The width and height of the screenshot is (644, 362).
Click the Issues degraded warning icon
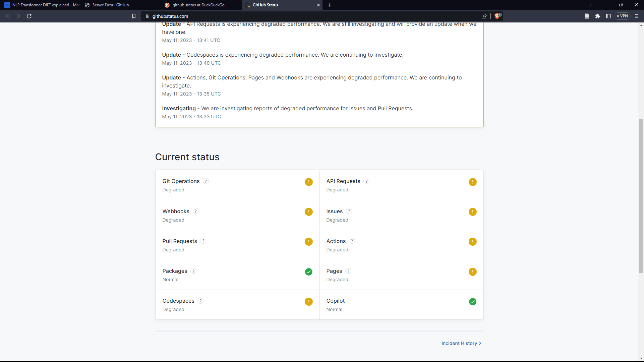click(x=473, y=212)
